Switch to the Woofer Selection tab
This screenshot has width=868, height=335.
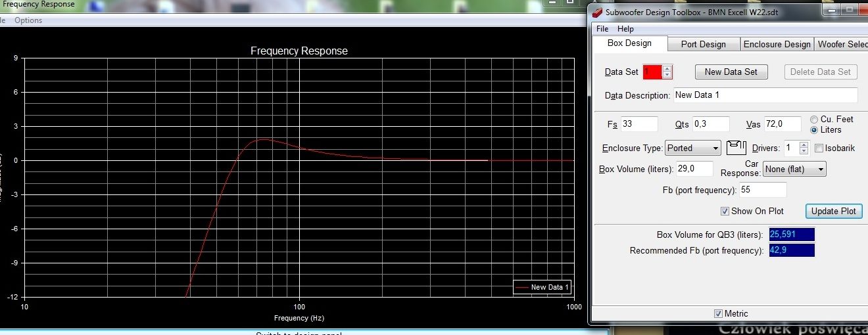point(841,44)
